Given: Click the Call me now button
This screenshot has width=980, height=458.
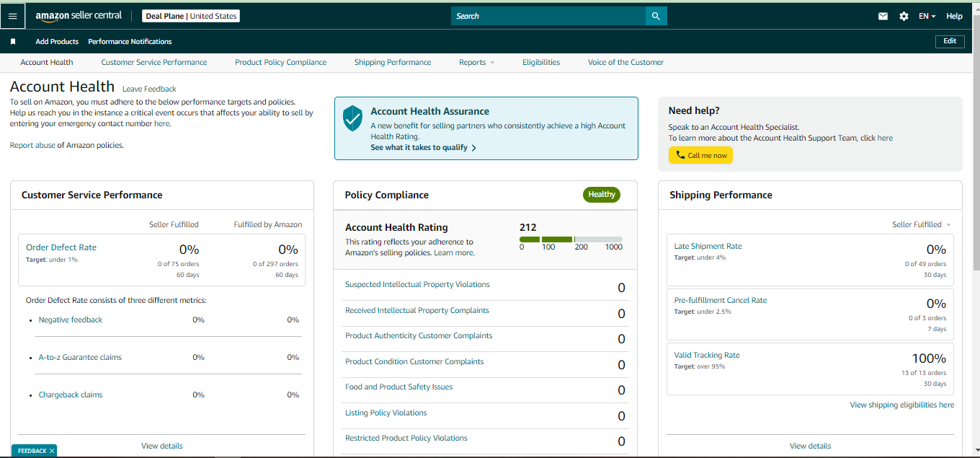Looking at the screenshot, I should [700, 155].
